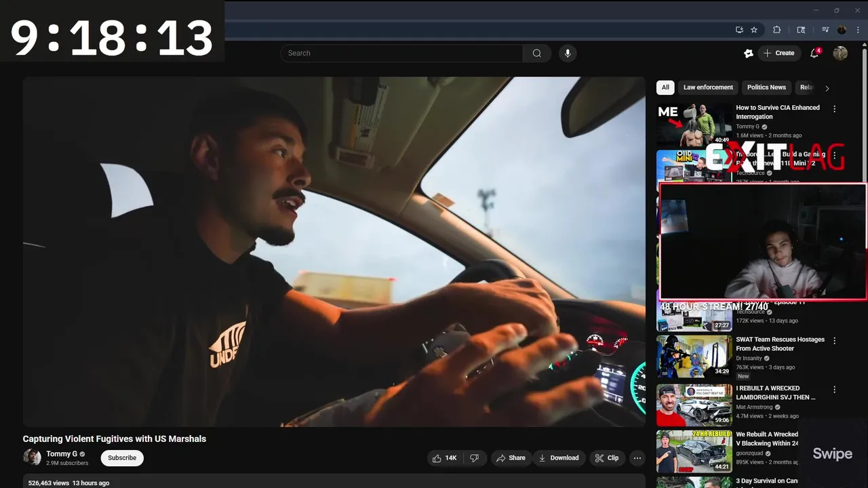Open the browser media controls icon
Image resolution: width=868 pixels, height=488 pixels.
(x=825, y=30)
